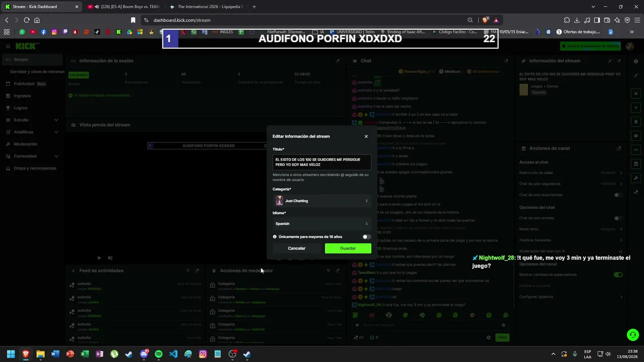
Task: Expand the Analíticas sidebar section
Action: tap(33, 132)
